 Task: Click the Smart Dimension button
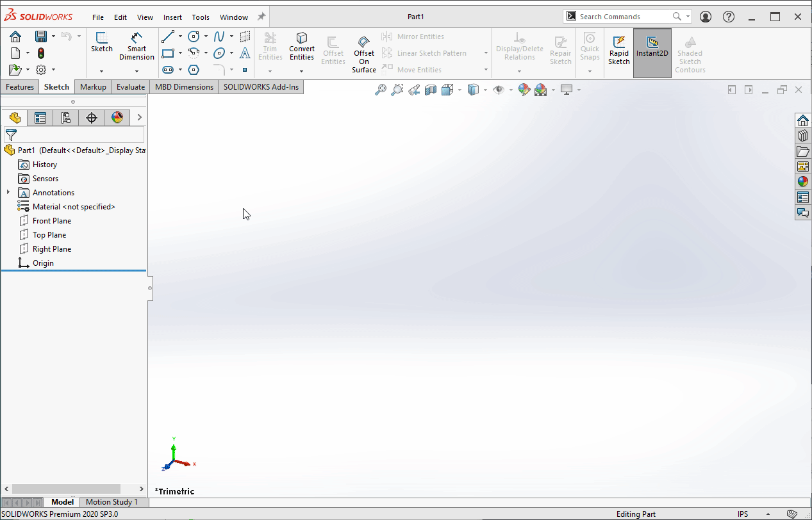click(137, 46)
